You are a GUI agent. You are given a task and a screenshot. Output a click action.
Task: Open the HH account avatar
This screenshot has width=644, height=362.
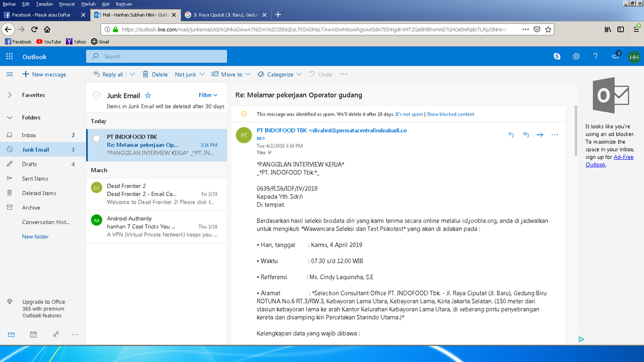tap(634, 57)
